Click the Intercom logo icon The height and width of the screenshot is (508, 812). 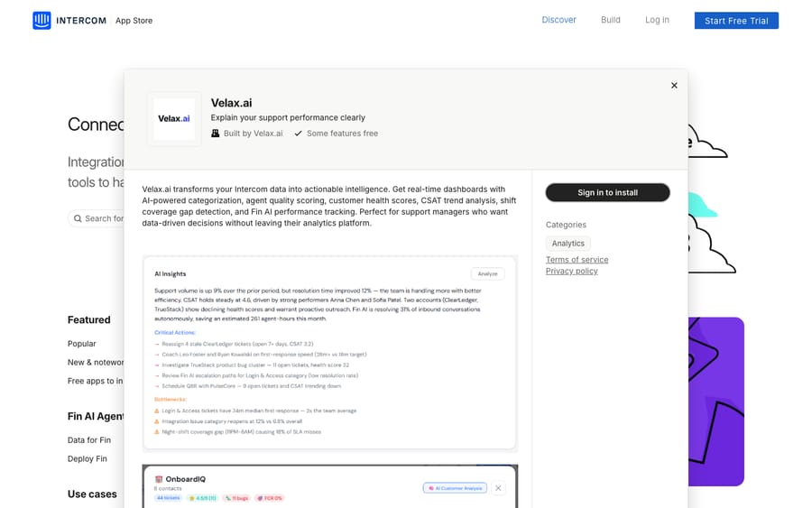tap(42, 20)
